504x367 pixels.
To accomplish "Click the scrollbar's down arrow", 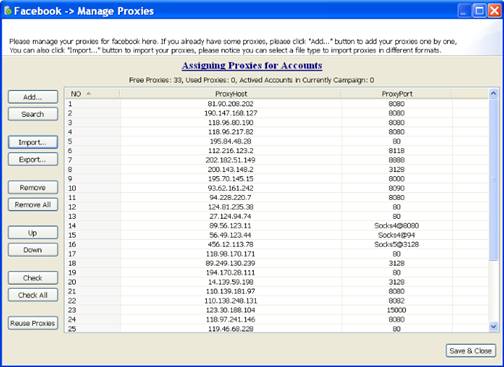I will (493, 326).
